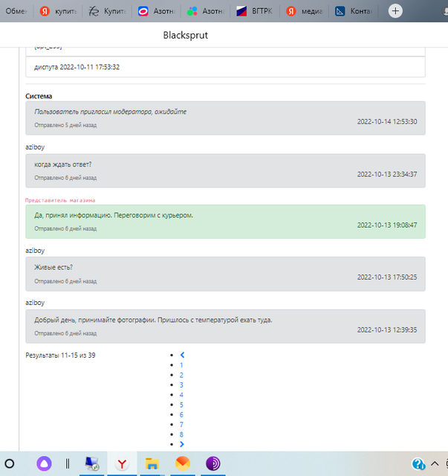Switch to the 'Купить' tab with scribble icon
448x476 pixels.
[x=107, y=11]
